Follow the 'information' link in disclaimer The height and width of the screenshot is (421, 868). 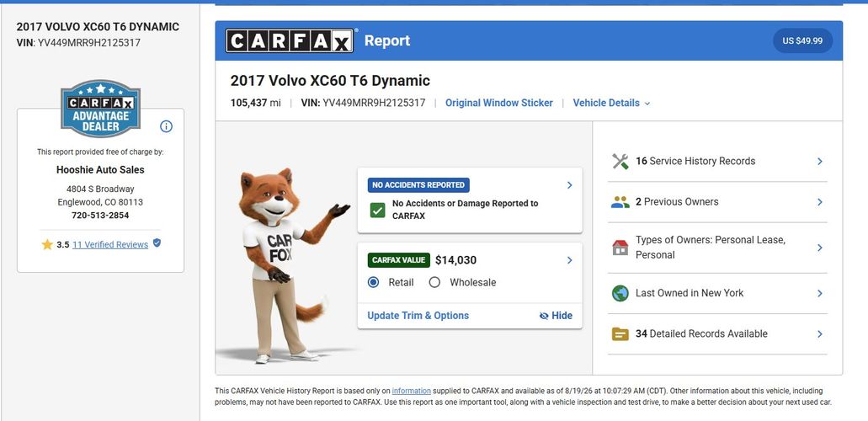[412, 391]
